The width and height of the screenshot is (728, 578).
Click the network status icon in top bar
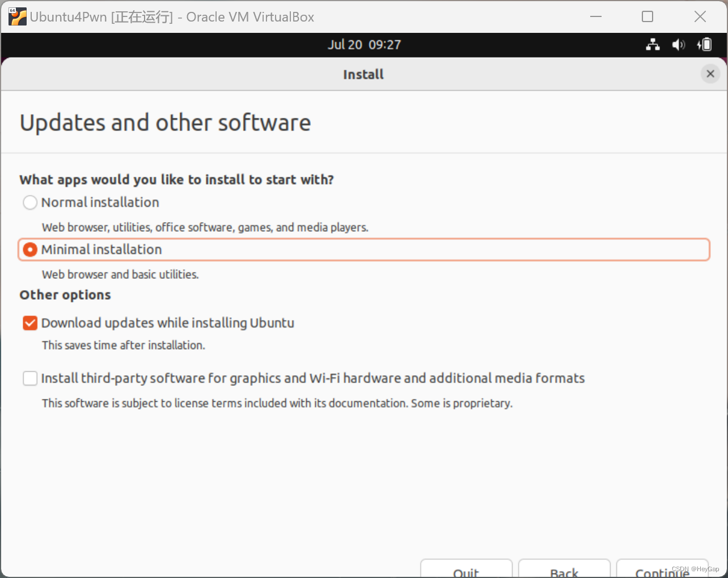653,45
